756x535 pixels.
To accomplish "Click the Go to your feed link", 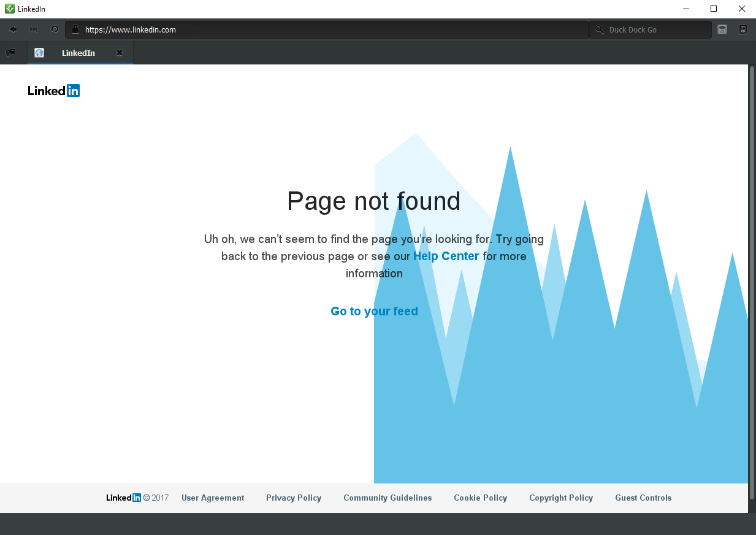I will (x=374, y=311).
